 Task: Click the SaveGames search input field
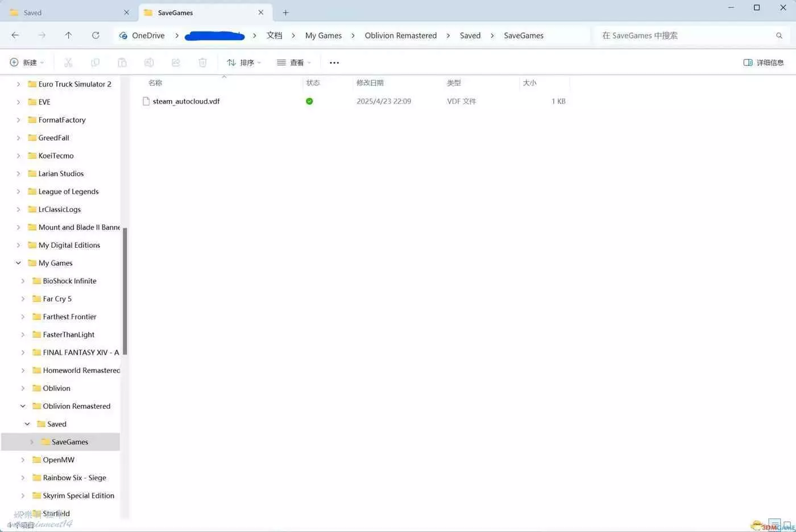click(x=682, y=35)
